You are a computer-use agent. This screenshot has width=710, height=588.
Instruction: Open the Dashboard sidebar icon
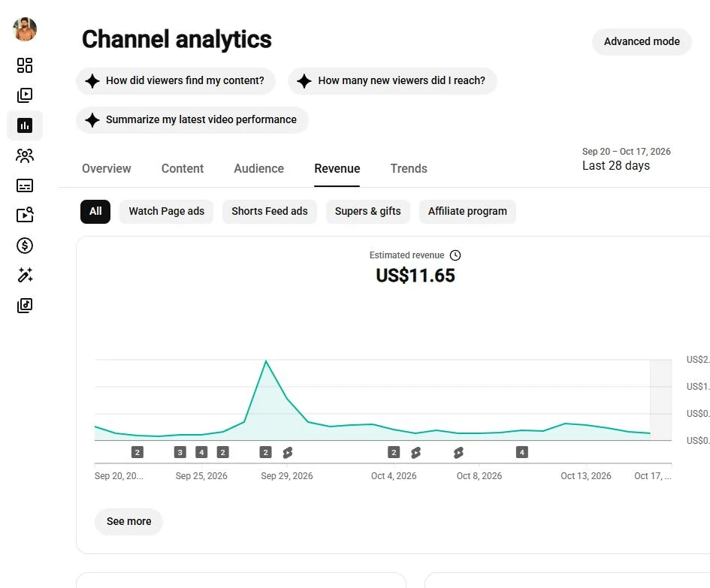(25, 65)
